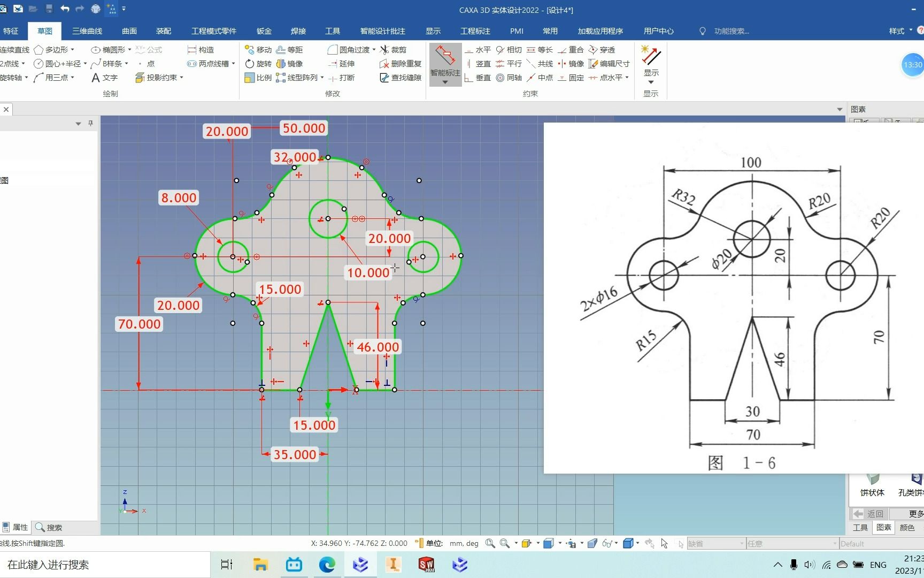Viewport: 924px width, 578px height.
Task: Select the 文字 text tool
Action: [105, 78]
